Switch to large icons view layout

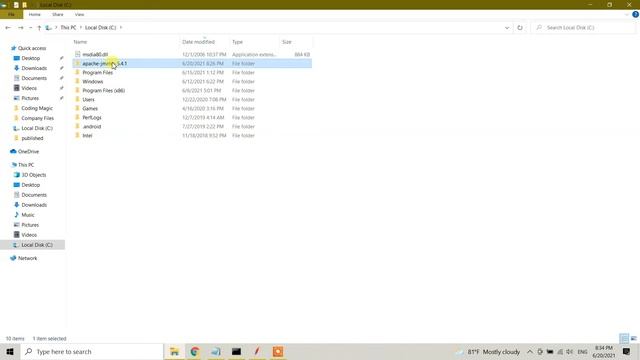pyautogui.click(x=634, y=338)
